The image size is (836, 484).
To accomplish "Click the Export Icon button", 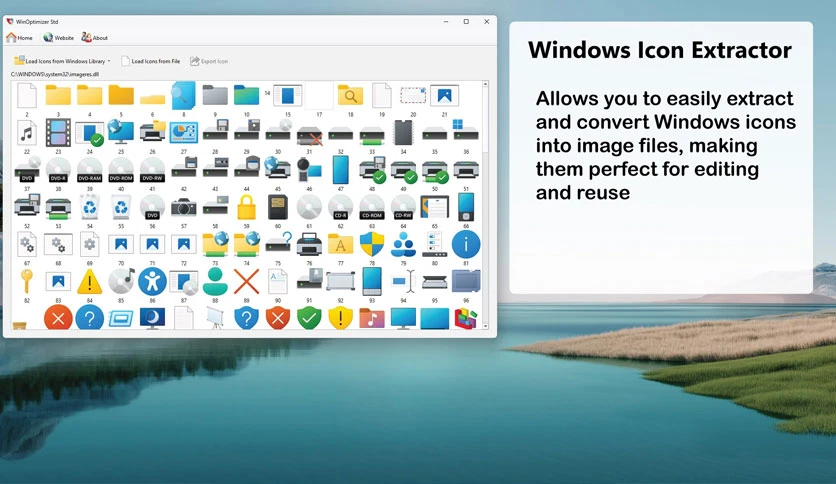I will point(209,61).
